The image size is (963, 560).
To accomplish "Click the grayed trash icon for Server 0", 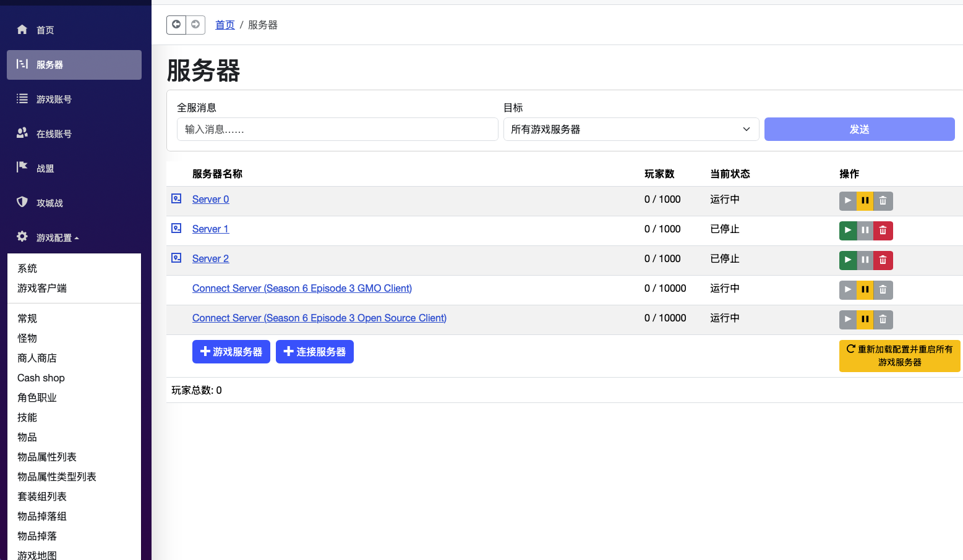I will click(883, 201).
